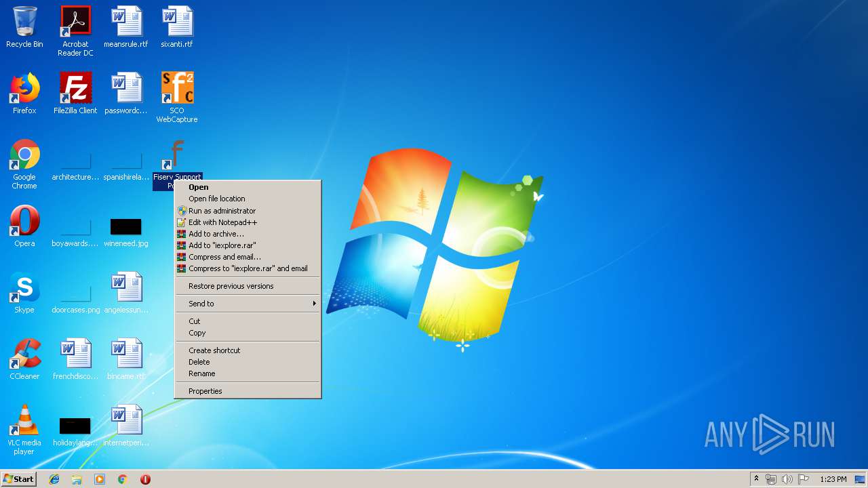Choose Add to archive...

pos(248,234)
